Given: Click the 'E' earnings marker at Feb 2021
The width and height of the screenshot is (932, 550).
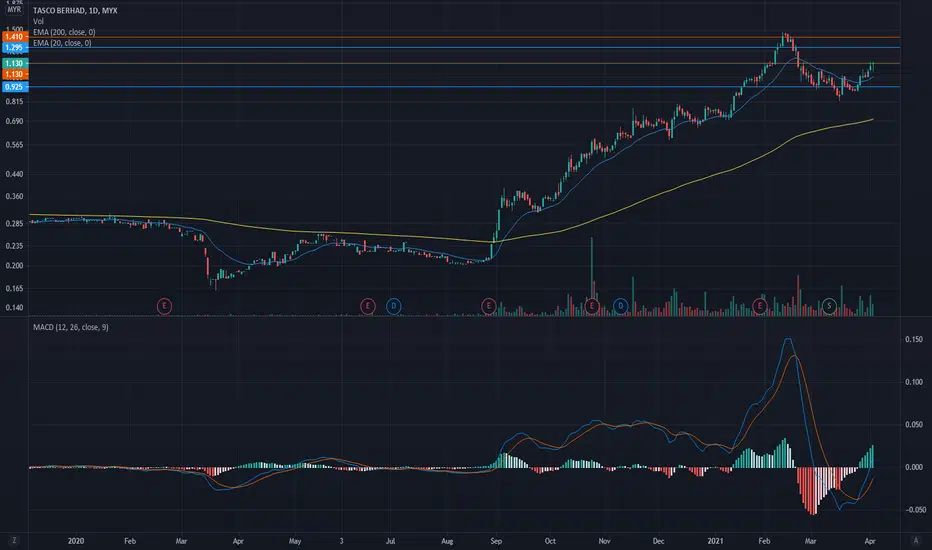Looking at the screenshot, I should pos(760,307).
